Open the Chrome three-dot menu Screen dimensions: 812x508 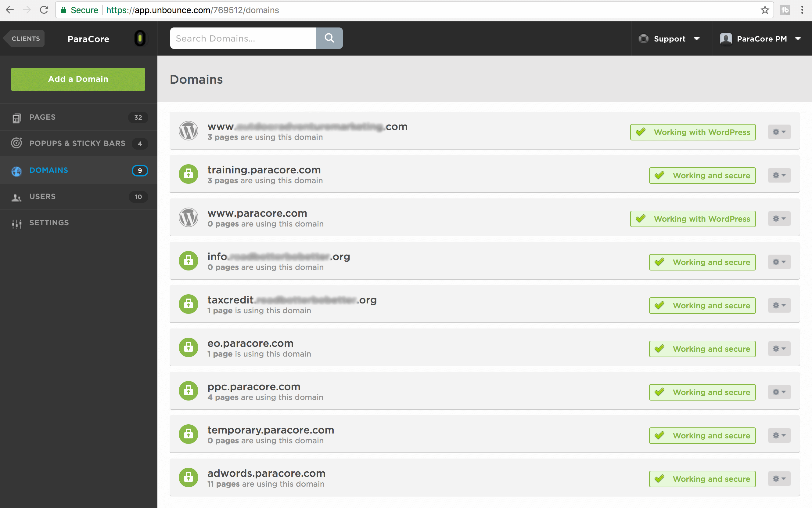point(802,10)
